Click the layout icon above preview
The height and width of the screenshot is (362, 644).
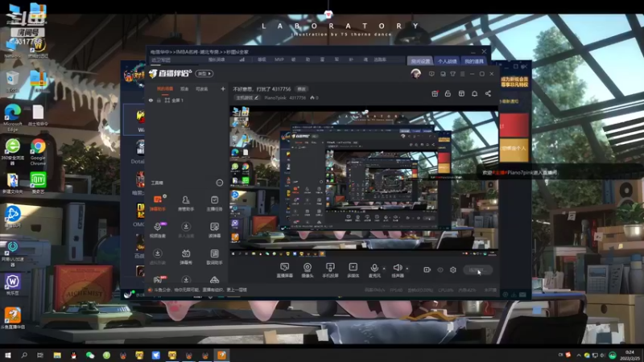(461, 93)
